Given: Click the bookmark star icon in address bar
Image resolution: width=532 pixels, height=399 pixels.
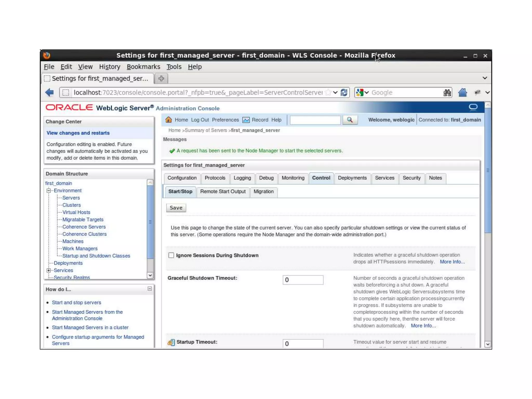Looking at the screenshot, I should tap(328, 92).
